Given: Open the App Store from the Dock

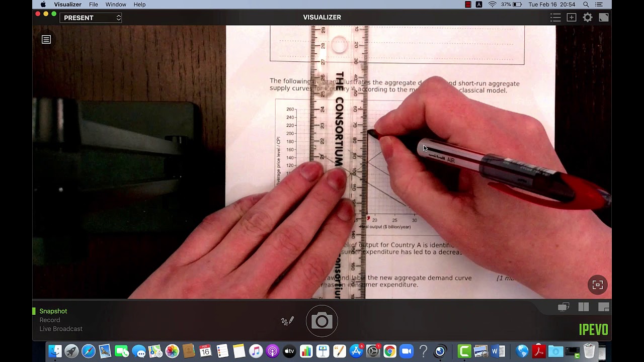Looking at the screenshot, I should pos(356,351).
